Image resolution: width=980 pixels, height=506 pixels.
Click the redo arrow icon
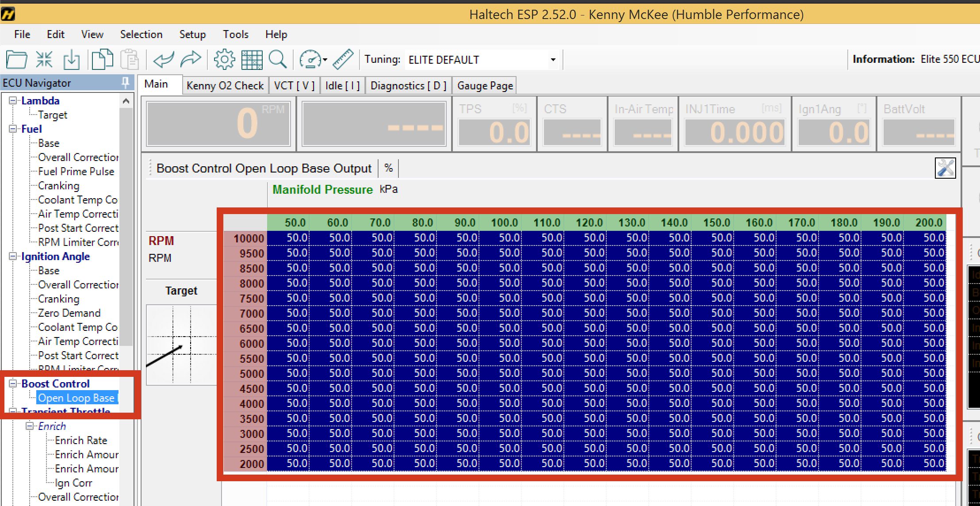pos(191,59)
